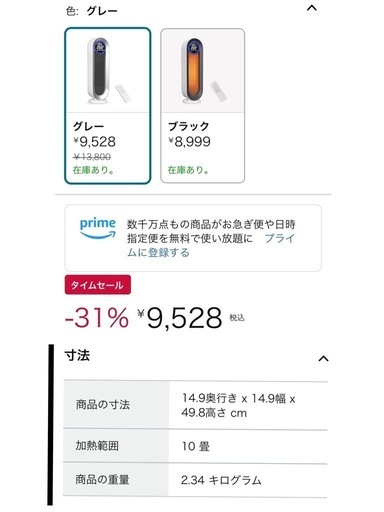384x512 pixels.
Task: Click the タイムセール red badge
Action: coord(98,285)
